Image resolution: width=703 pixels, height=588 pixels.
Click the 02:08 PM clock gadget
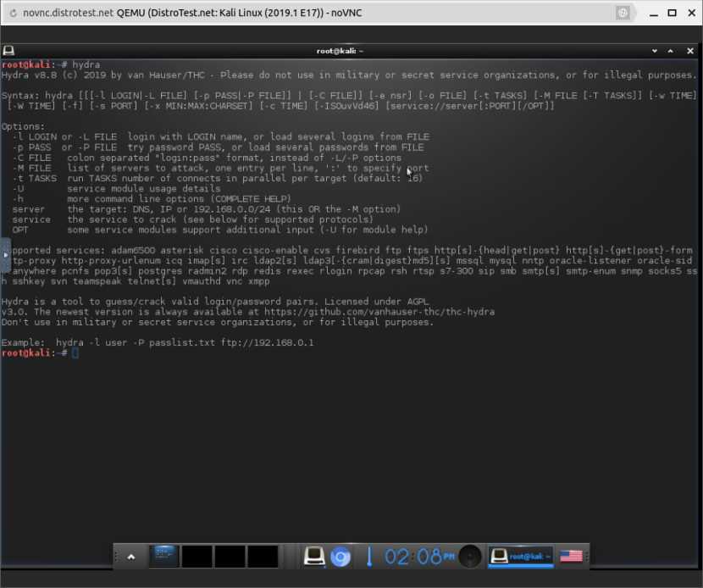419,557
